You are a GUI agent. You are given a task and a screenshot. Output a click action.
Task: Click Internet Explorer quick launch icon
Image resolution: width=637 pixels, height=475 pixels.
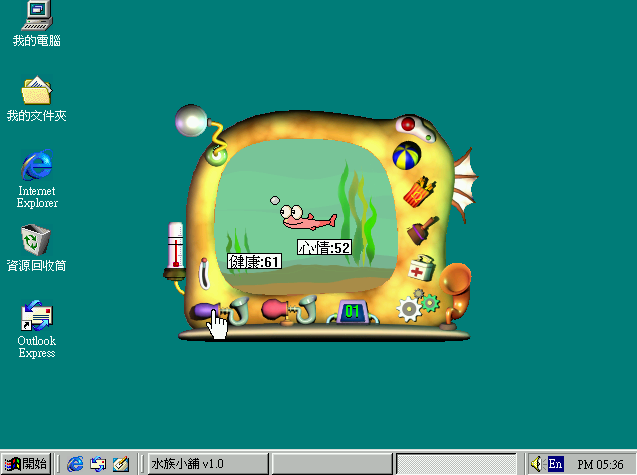point(75,464)
